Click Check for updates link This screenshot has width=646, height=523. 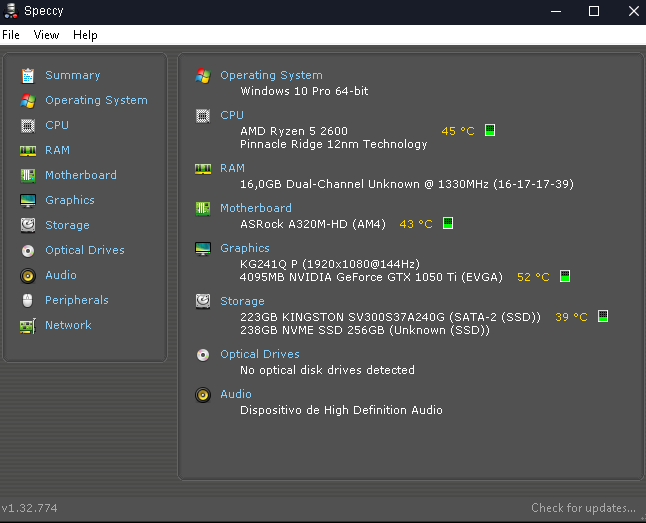pyautogui.click(x=583, y=508)
